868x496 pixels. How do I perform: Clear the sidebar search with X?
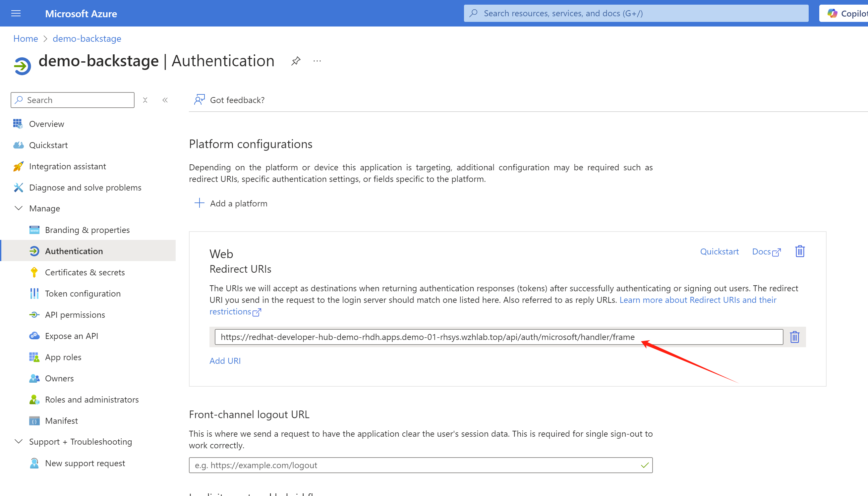145,100
